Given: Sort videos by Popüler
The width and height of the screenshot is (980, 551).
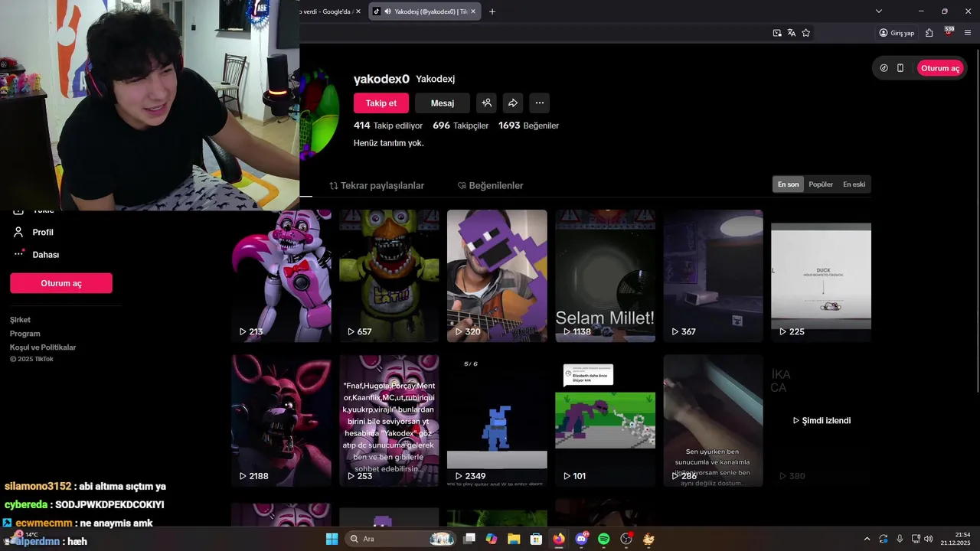Looking at the screenshot, I should tap(821, 184).
